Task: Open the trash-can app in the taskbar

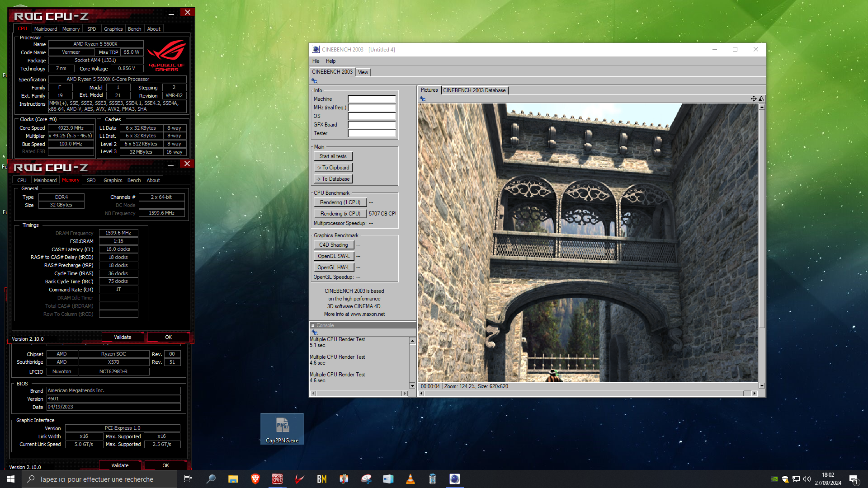Action: [x=432, y=479]
